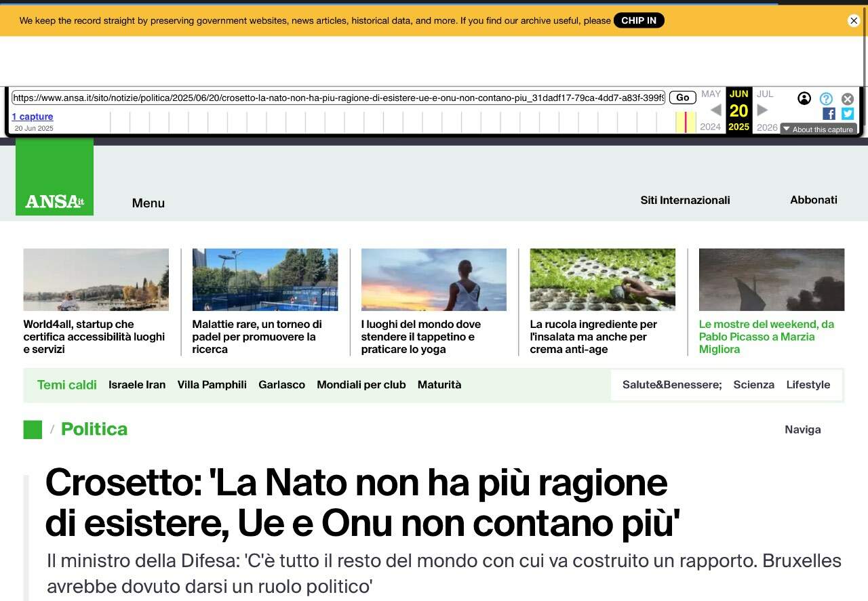Image resolution: width=868 pixels, height=601 pixels.
Task: Open the Salute&Benessere section
Action: [x=672, y=385]
